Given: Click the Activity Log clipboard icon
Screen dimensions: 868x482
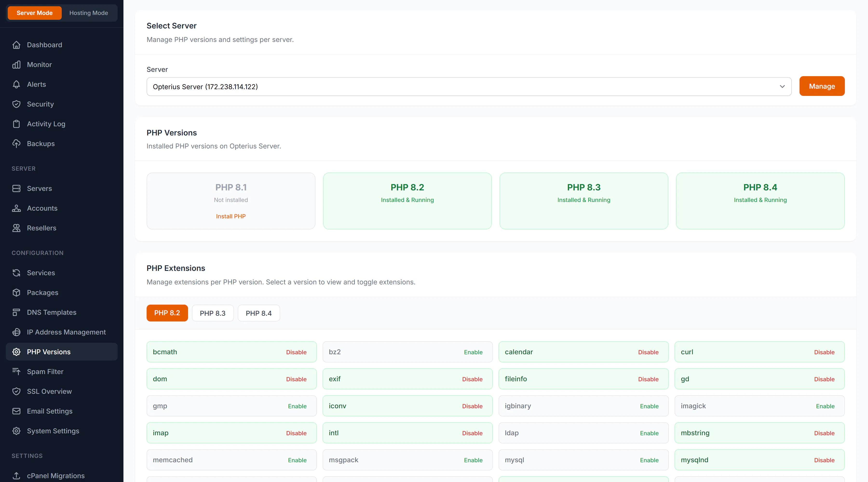Looking at the screenshot, I should coord(16,124).
